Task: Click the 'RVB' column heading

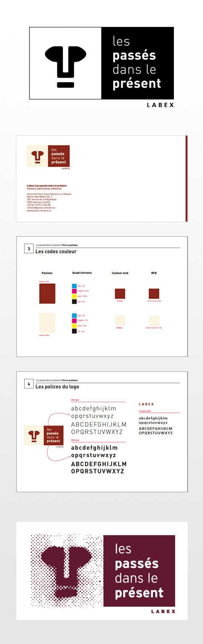Action: click(x=154, y=272)
